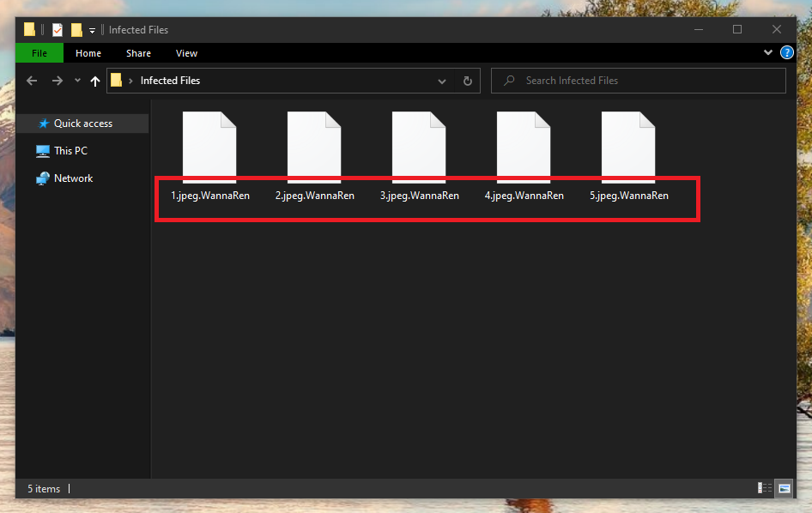Open the File ribbon tab
This screenshot has width=812, height=513.
coord(39,53)
